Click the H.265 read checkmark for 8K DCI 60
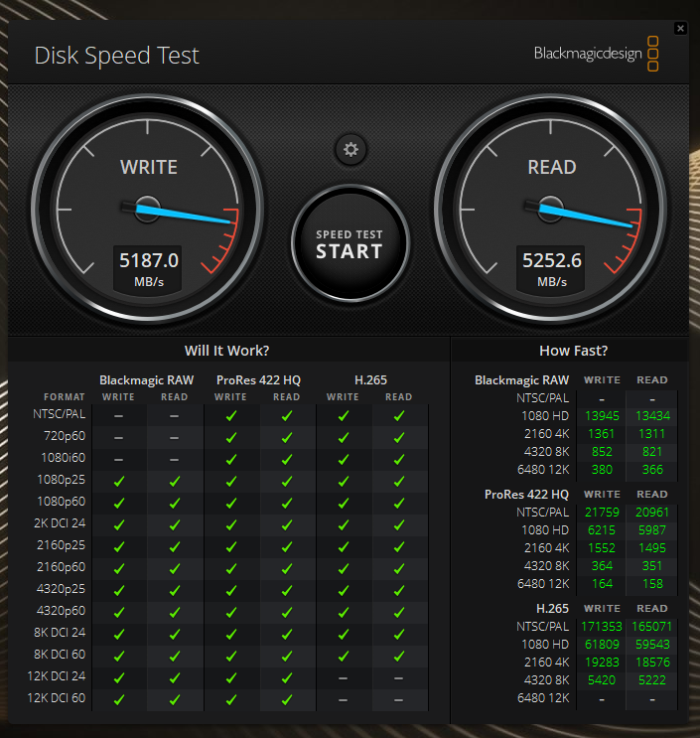 point(399,657)
